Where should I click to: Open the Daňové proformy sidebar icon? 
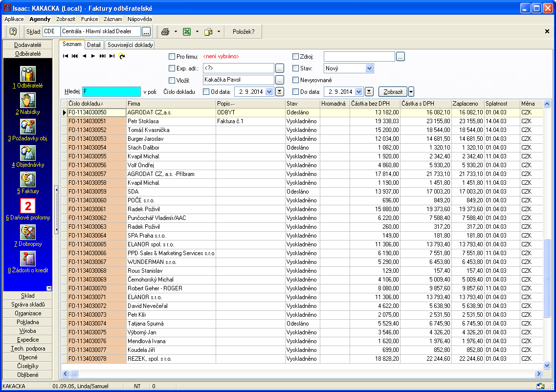coord(27,206)
